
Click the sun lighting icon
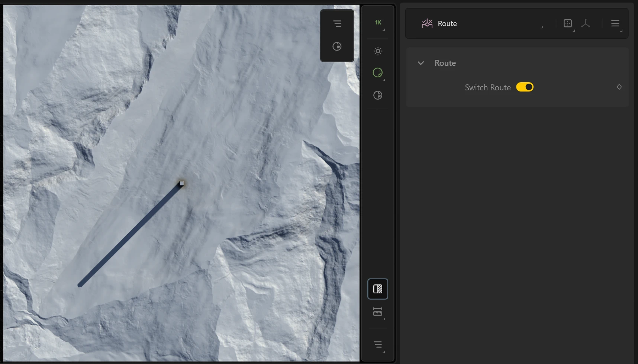(x=378, y=51)
